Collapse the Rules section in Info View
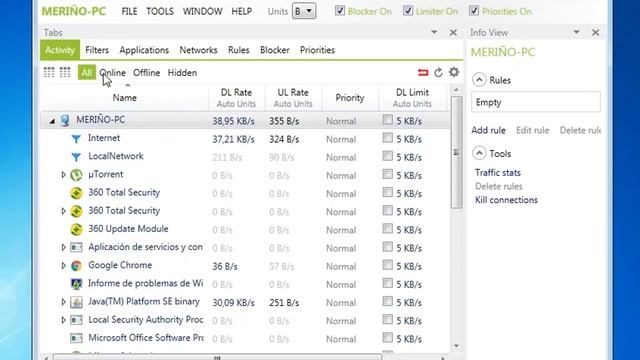The height and width of the screenshot is (360, 640). [479, 80]
